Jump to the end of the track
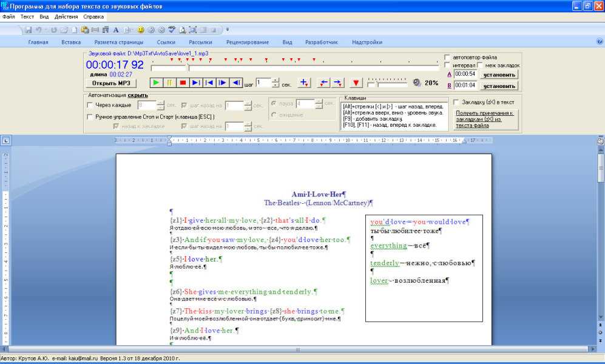The image size is (605, 364). click(x=195, y=83)
